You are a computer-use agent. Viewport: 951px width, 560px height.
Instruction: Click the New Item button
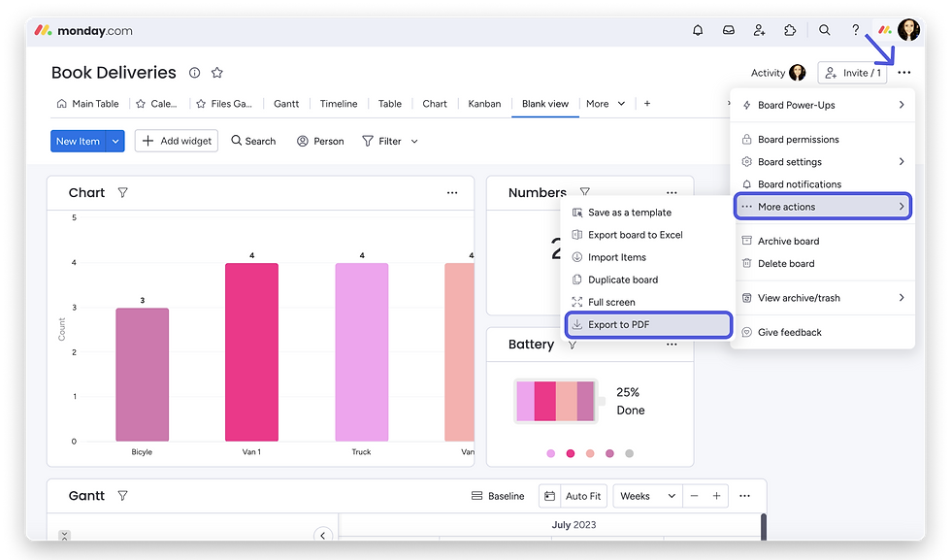click(78, 142)
